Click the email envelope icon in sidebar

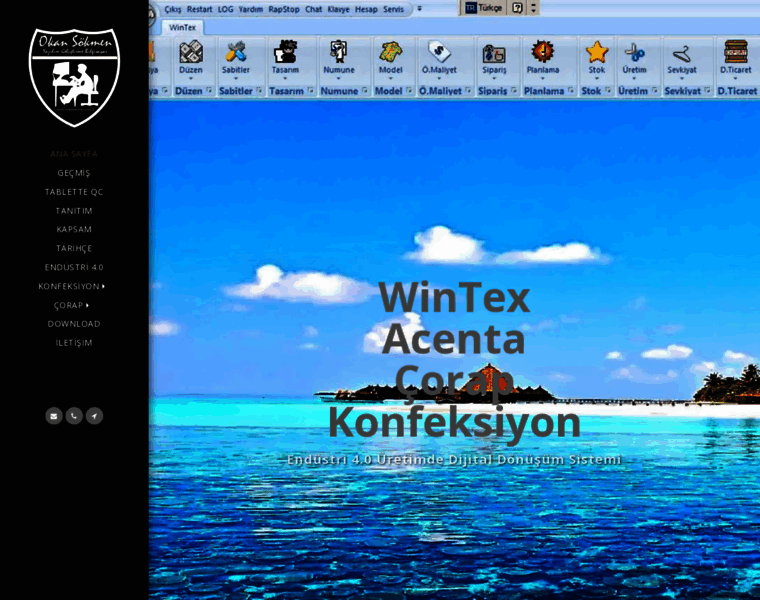[54, 416]
